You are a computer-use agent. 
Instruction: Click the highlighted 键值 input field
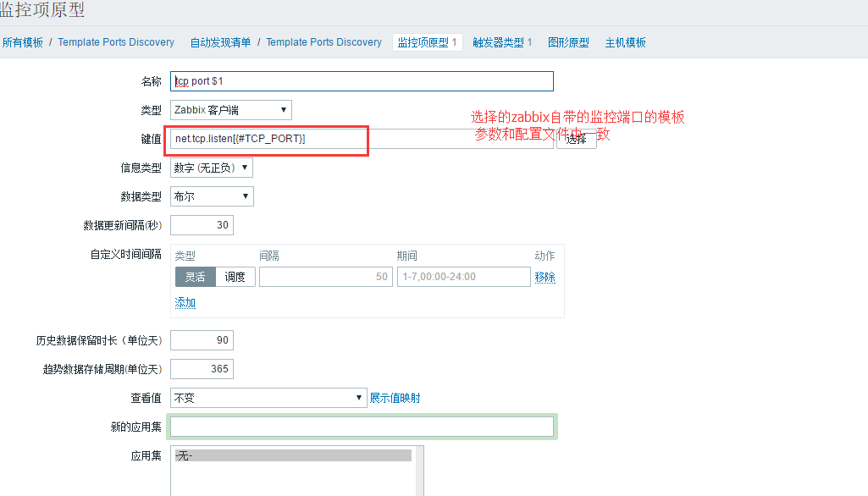[x=267, y=137]
